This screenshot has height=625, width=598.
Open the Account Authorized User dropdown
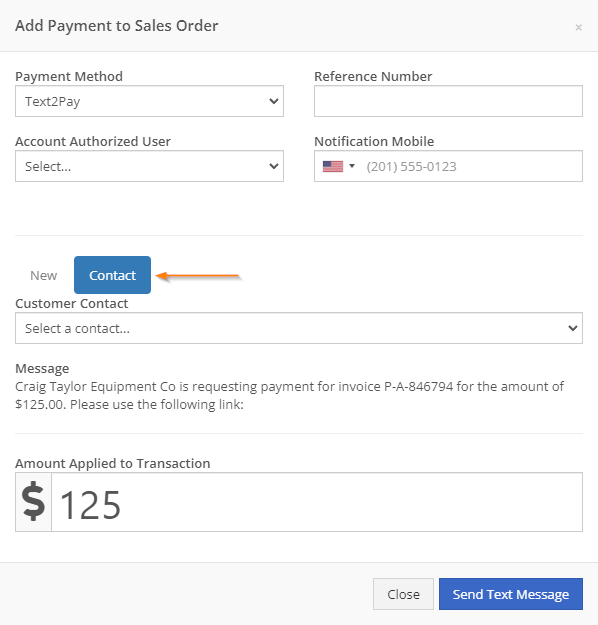coord(150,166)
